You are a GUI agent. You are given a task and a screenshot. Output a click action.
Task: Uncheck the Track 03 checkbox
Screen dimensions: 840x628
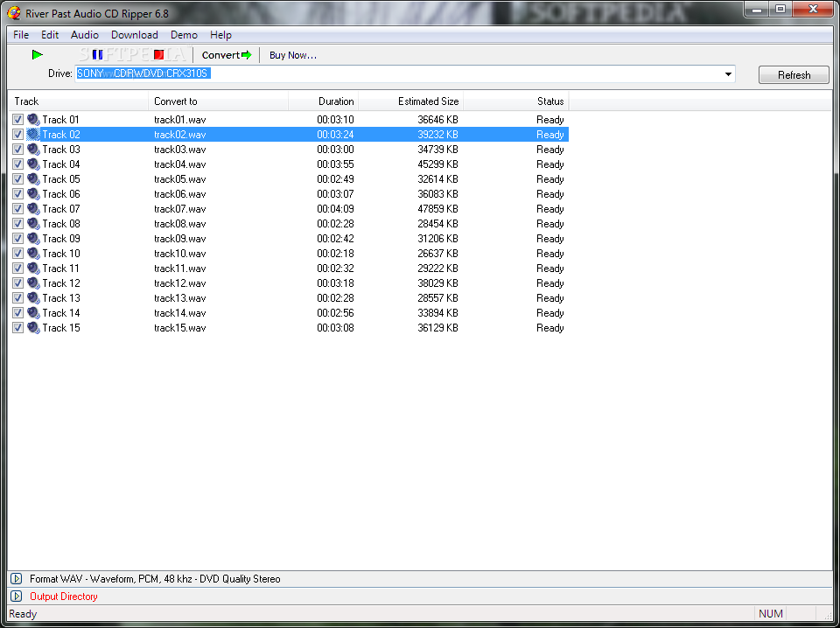tap(17, 150)
